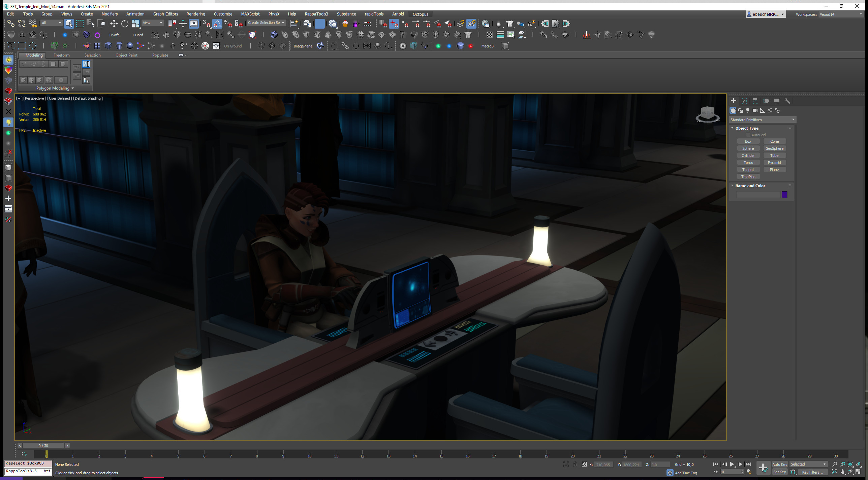Open the Workspaces Vexod14 dropdown
Screen dimensions: 868x480
pos(840,14)
